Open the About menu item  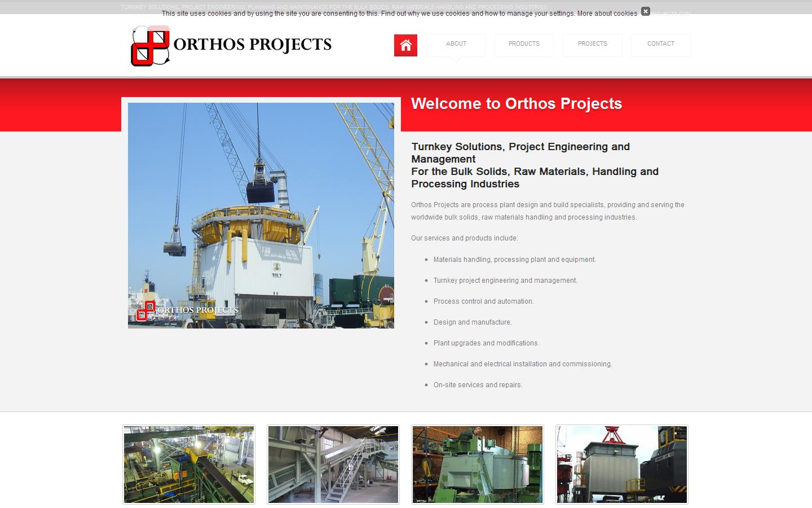point(456,44)
